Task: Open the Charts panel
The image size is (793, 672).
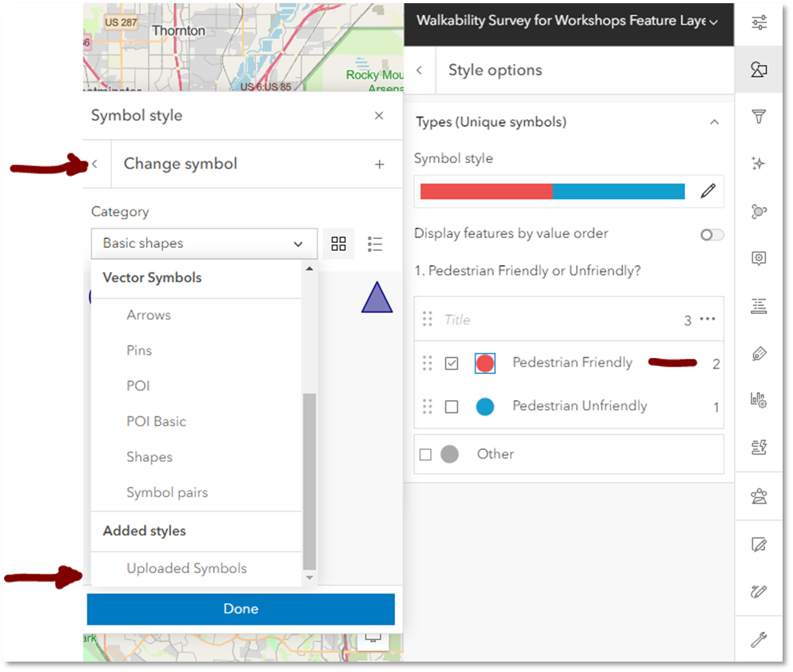Action: click(758, 400)
